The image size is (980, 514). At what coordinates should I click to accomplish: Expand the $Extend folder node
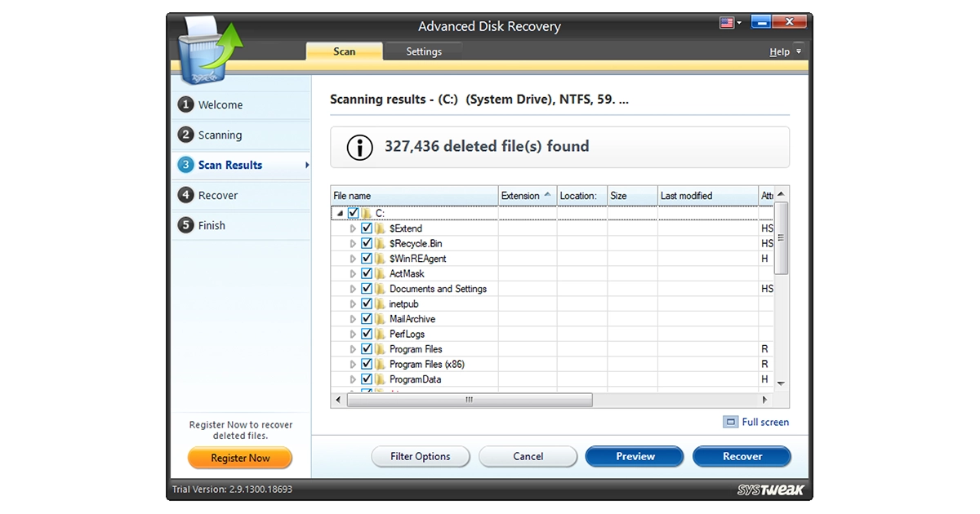[x=354, y=228]
